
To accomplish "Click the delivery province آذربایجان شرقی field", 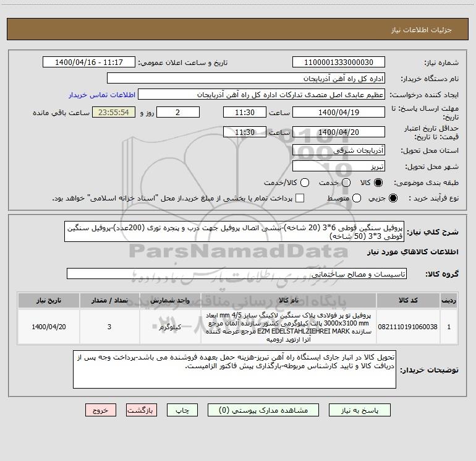I will (x=339, y=150).
